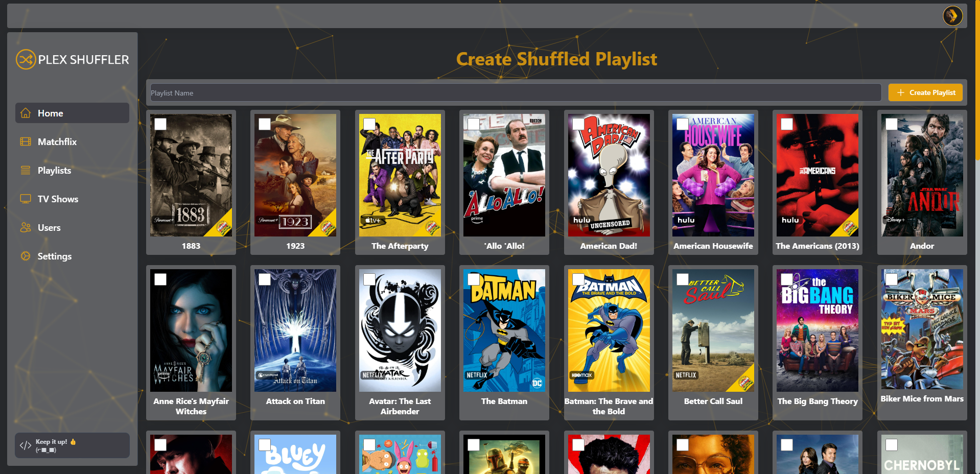
Task: Click the Andor poster thumbnail
Action: click(922, 175)
